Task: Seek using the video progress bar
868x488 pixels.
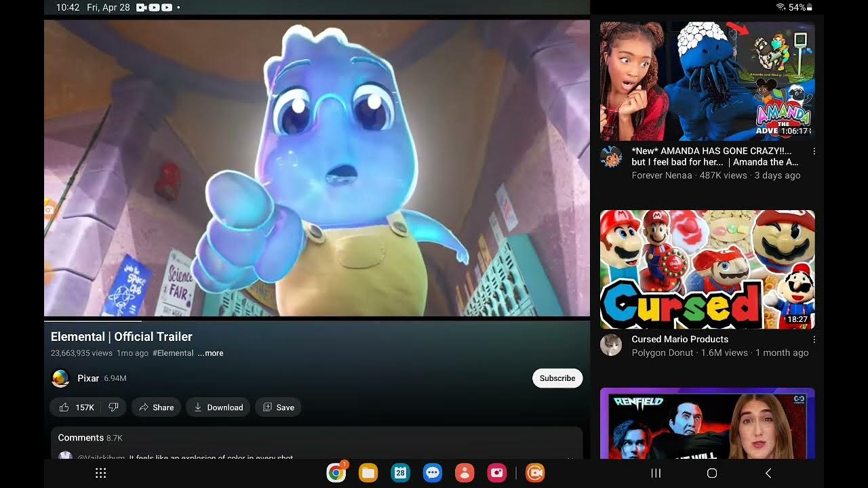Action: click(x=317, y=321)
